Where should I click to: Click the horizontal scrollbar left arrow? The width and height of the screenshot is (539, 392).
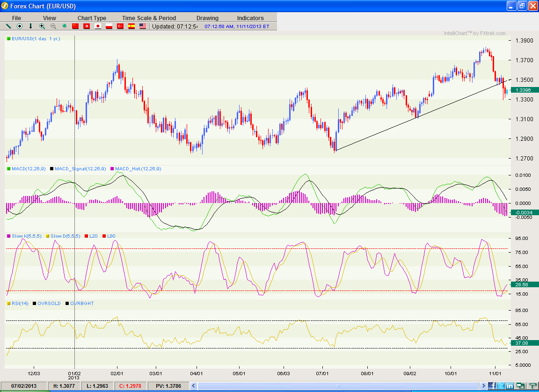tap(194, 386)
